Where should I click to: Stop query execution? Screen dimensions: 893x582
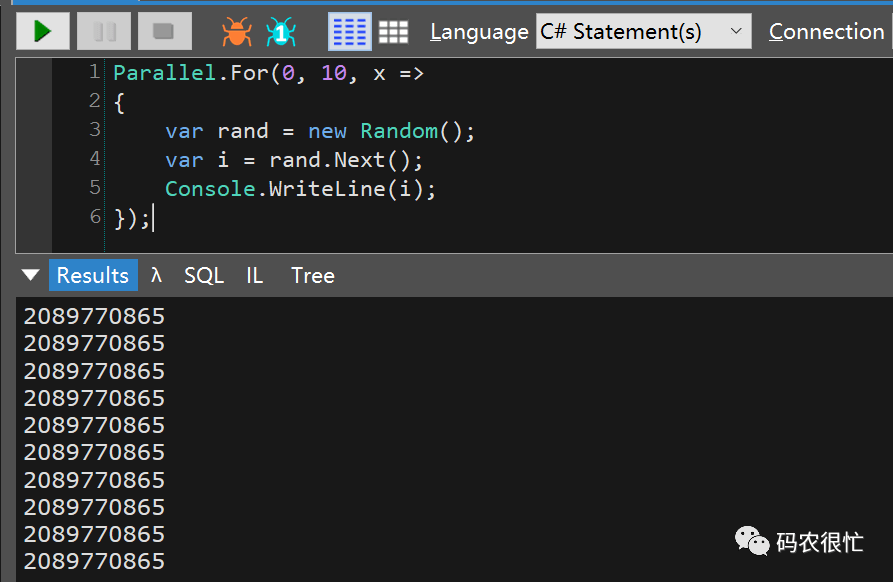pyautogui.click(x=164, y=31)
